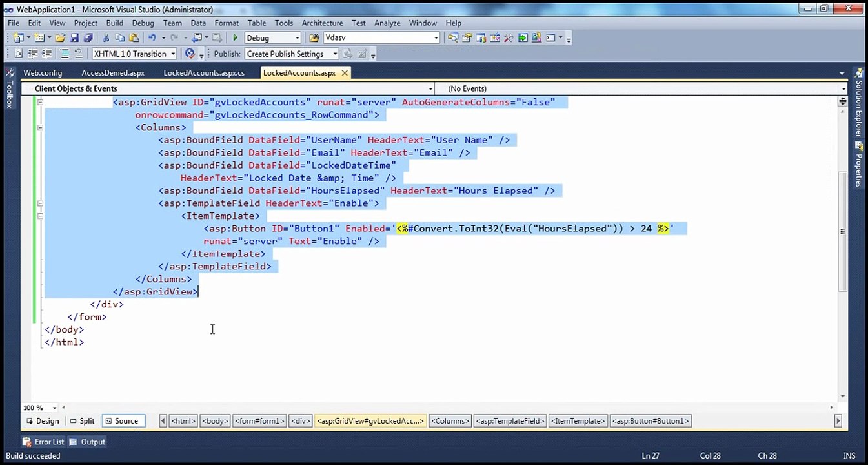868x465 pixels.
Task: Click the Navigate Backward icon
Action: (x=197, y=38)
